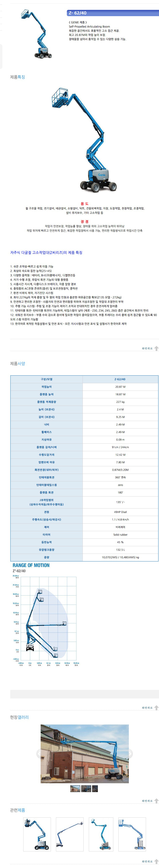Click the 화면위로 text under the gallery

147,801
